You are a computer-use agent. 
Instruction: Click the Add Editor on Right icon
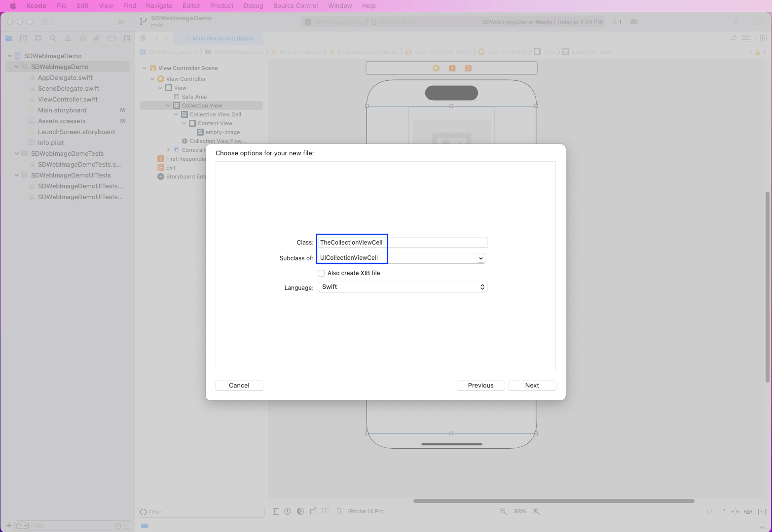pos(763,38)
